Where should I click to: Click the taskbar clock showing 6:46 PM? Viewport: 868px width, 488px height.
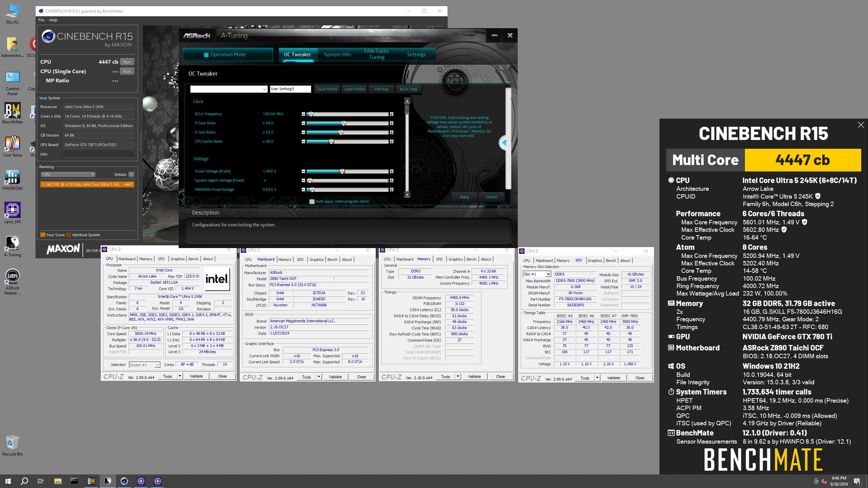[x=839, y=481]
